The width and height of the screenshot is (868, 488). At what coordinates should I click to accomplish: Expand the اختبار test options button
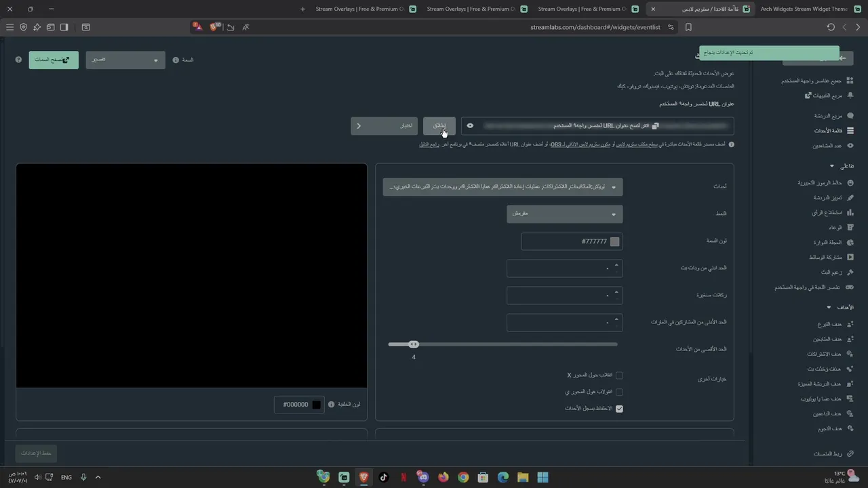click(x=384, y=125)
